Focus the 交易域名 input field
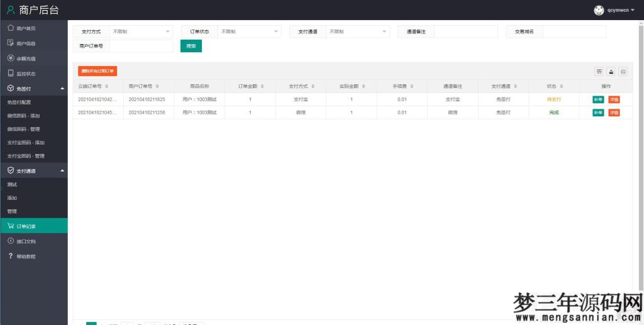 tap(574, 31)
